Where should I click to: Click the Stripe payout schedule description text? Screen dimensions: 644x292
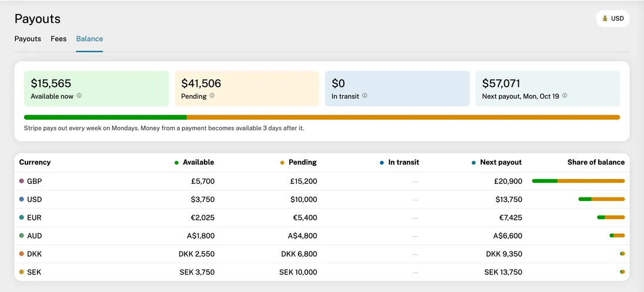pos(164,128)
